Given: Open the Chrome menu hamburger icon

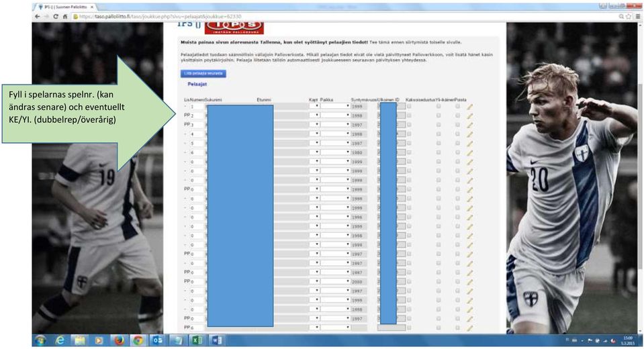Looking at the screenshot, I should pos(637,16).
